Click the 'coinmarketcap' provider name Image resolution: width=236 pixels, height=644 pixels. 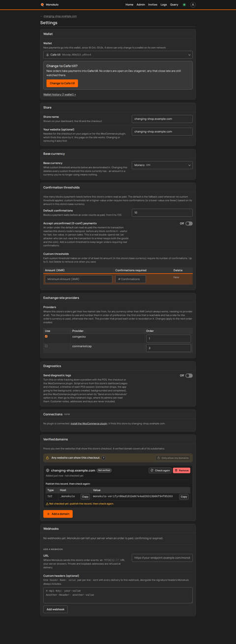point(82,346)
